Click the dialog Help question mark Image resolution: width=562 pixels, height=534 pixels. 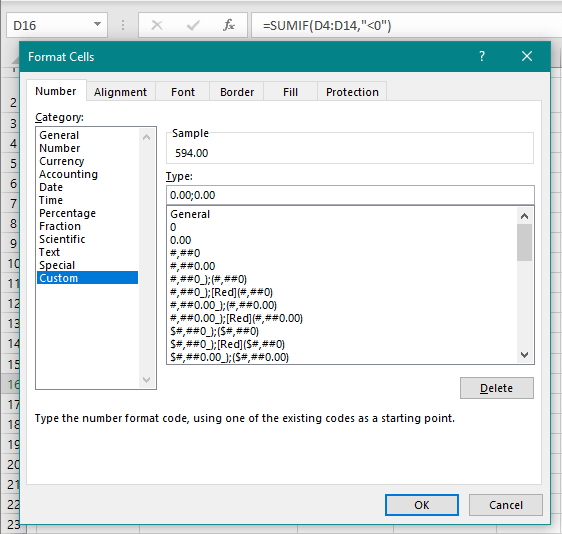tap(482, 56)
